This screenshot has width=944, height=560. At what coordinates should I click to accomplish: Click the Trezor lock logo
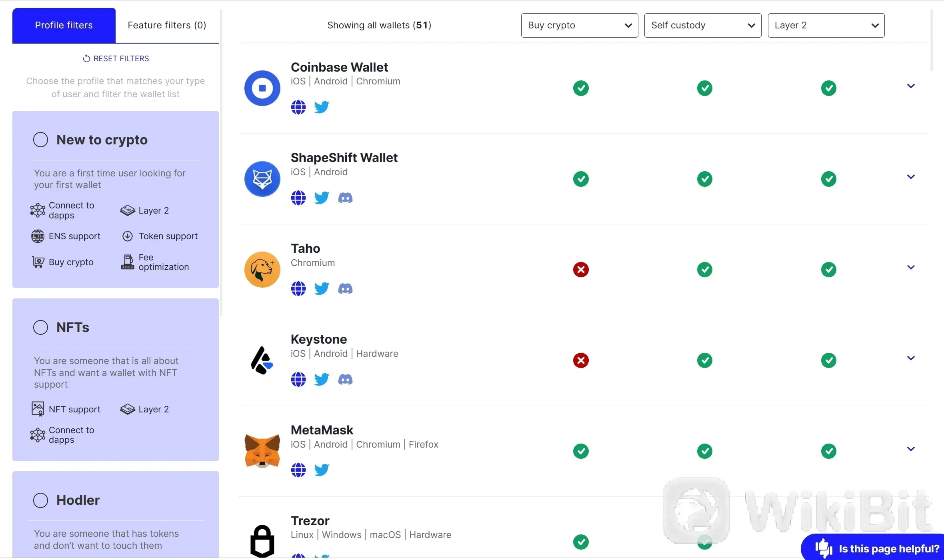[x=262, y=542]
